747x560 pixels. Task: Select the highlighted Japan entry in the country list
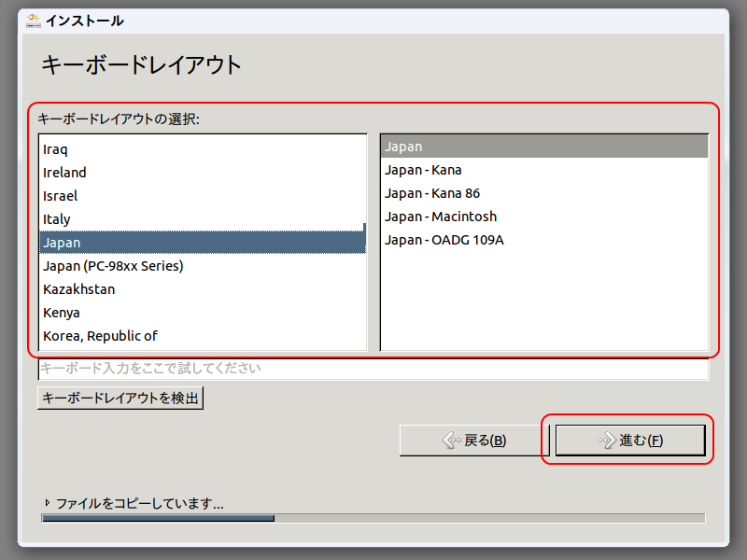coord(202,243)
